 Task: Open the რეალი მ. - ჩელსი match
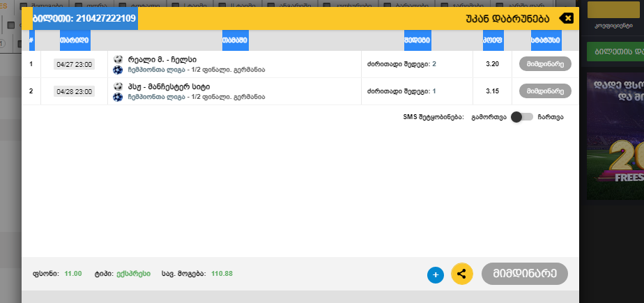[x=162, y=59]
